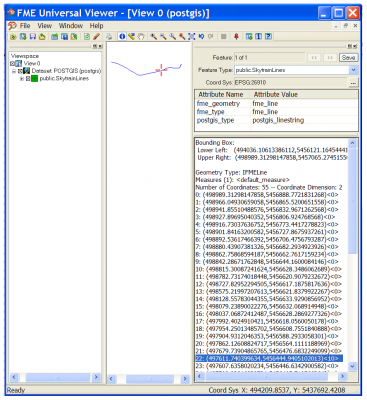
Task: Click the previous feature << button
Action: [x=314, y=58]
